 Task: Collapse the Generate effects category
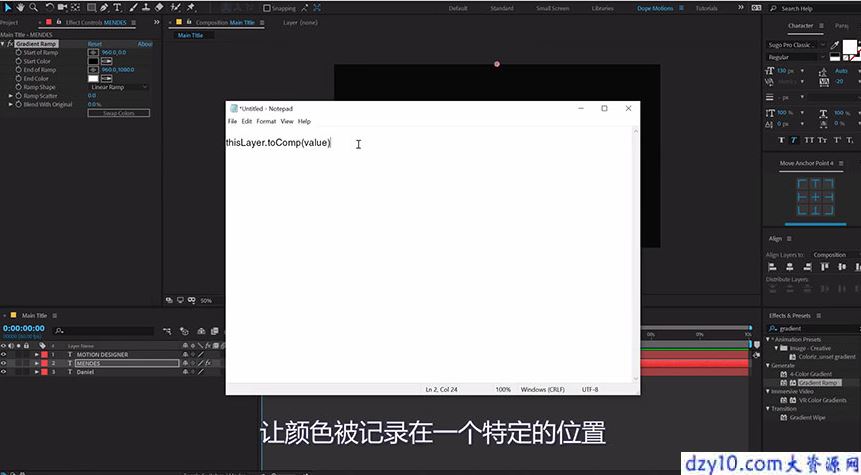(x=768, y=365)
